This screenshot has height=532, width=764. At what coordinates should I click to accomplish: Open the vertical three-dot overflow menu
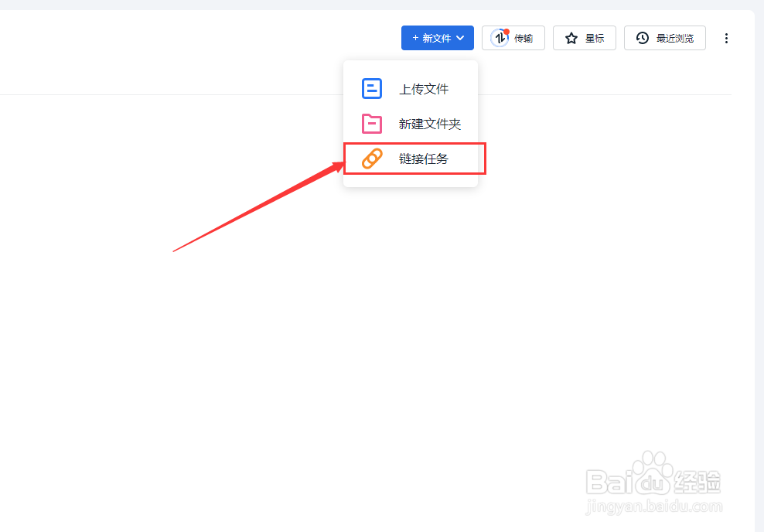click(727, 37)
